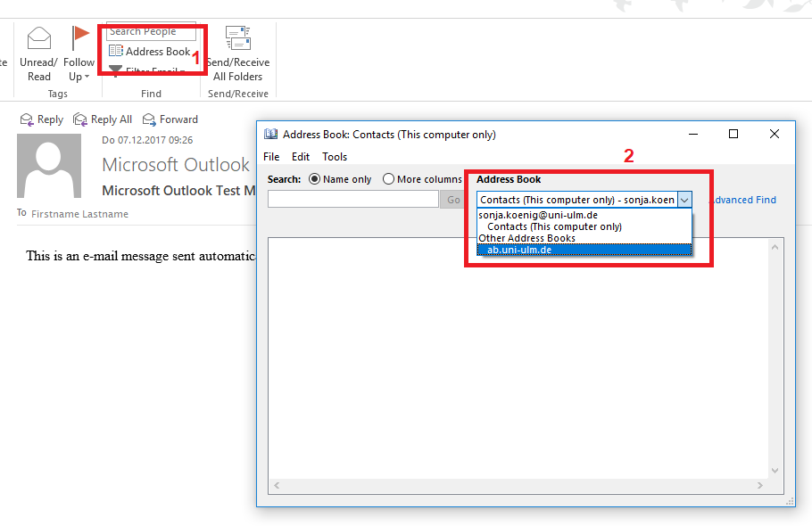The width and height of the screenshot is (812, 526).
Task: Click the Other Address Books list header
Action: click(526, 238)
